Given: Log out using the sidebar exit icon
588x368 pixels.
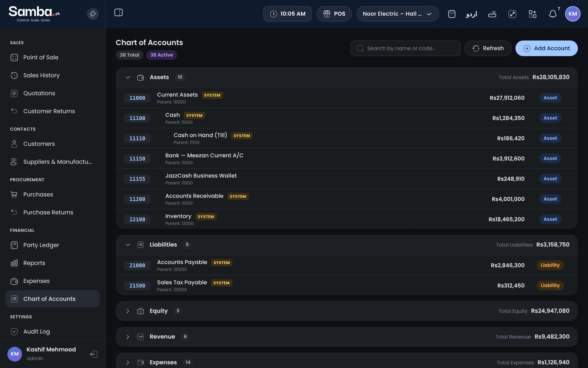Looking at the screenshot, I should [94, 354].
